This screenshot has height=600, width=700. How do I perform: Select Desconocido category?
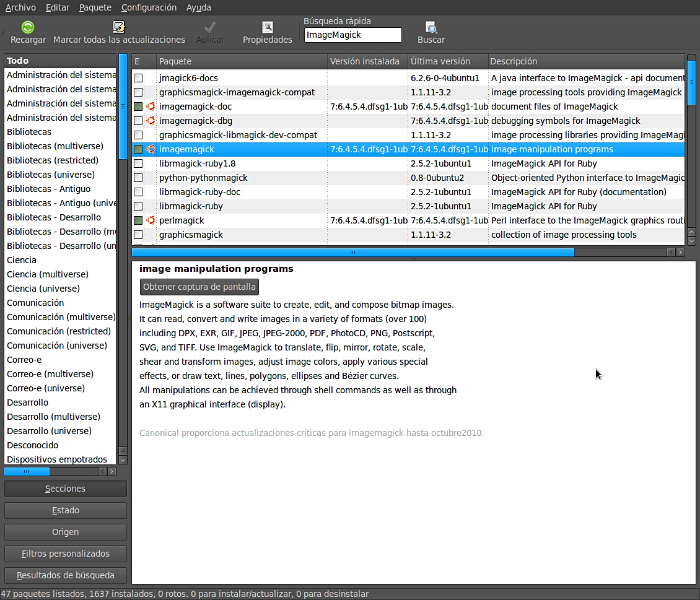pyautogui.click(x=60, y=445)
